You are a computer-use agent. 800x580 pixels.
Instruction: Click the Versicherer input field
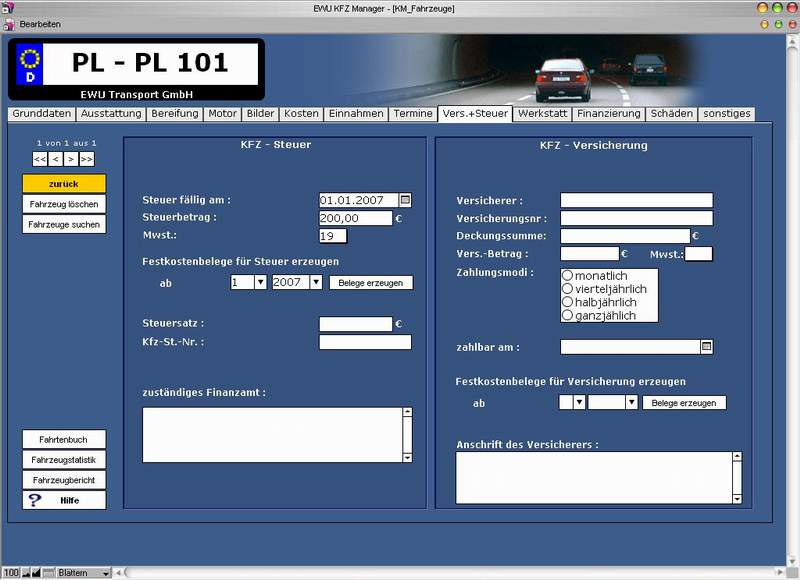pyautogui.click(x=636, y=200)
